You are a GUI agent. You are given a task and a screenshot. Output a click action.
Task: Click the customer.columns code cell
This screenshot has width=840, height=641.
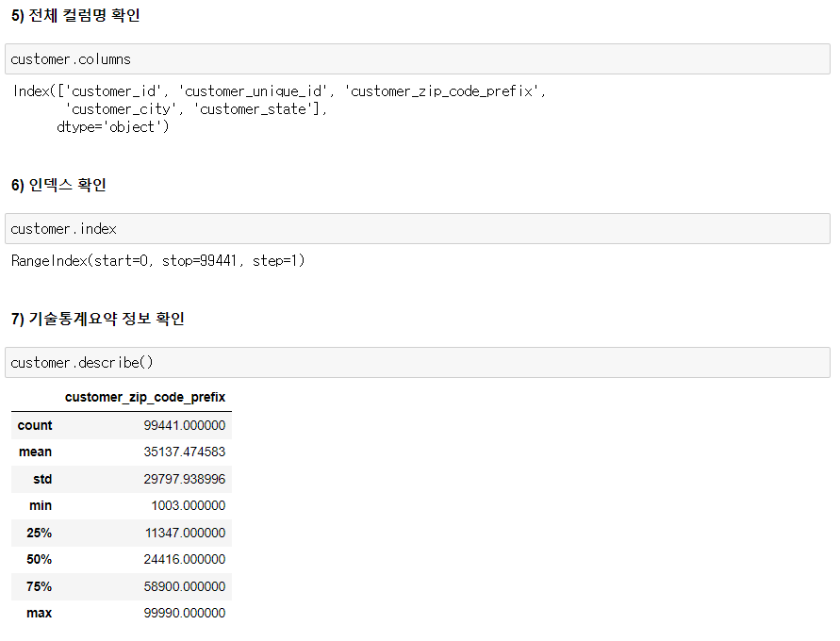418,58
